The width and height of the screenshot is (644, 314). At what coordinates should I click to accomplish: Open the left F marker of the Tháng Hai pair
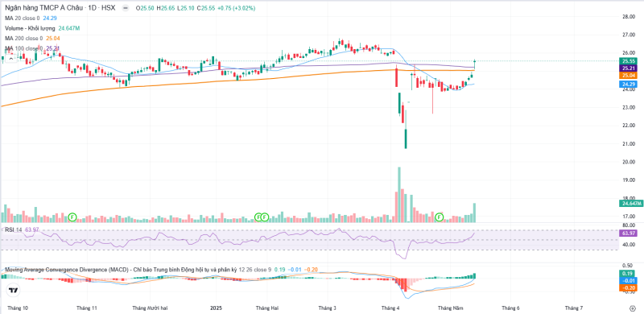pos(258,217)
